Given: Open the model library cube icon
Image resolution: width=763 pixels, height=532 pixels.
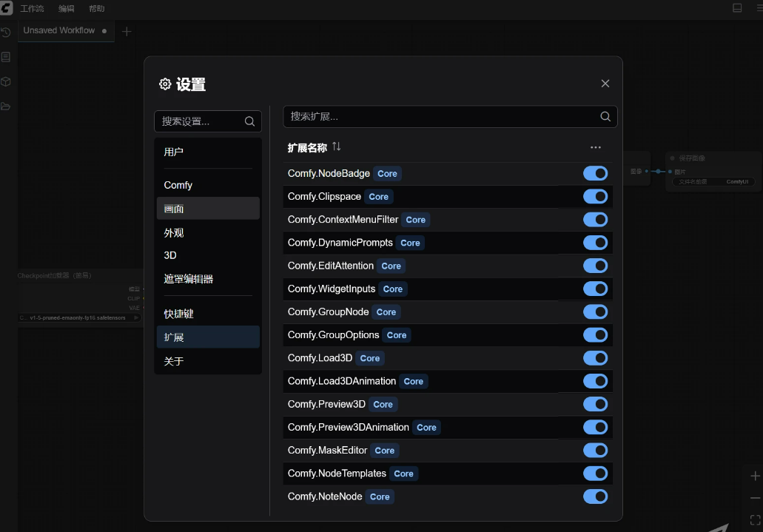Looking at the screenshot, I should [x=6, y=82].
